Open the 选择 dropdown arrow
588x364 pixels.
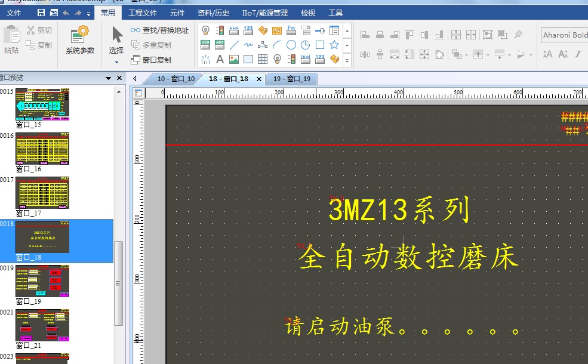tap(117, 61)
